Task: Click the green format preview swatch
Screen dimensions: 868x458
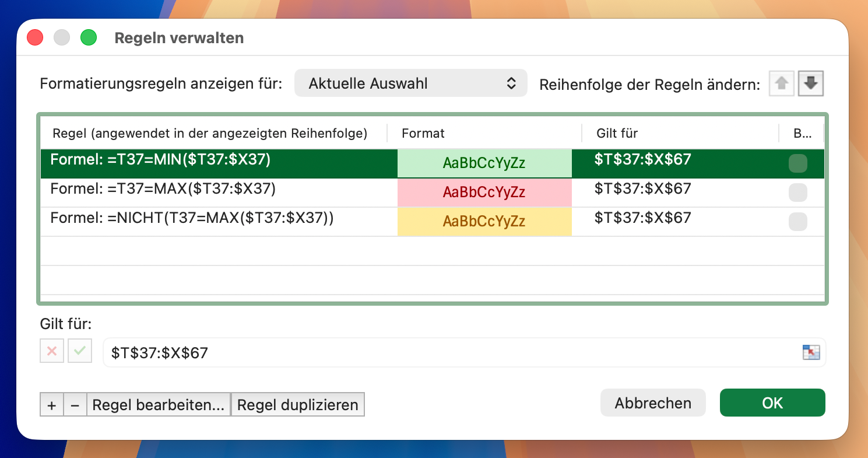Action: pyautogui.click(x=484, y=163)
